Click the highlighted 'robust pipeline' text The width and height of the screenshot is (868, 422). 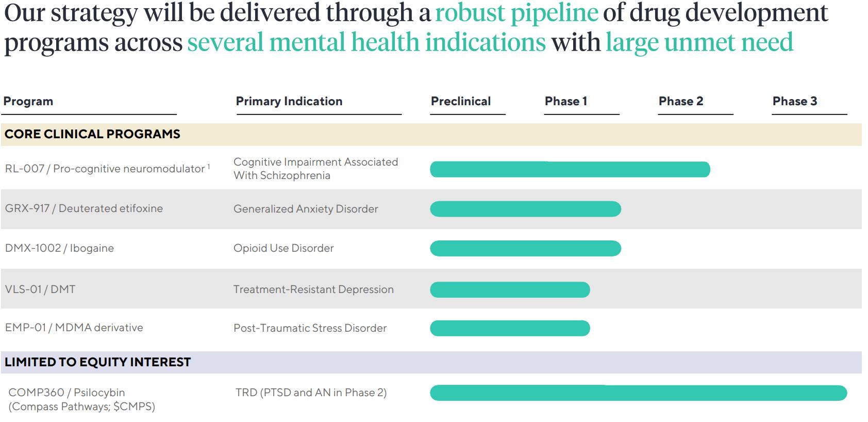[x=516, y=12]
